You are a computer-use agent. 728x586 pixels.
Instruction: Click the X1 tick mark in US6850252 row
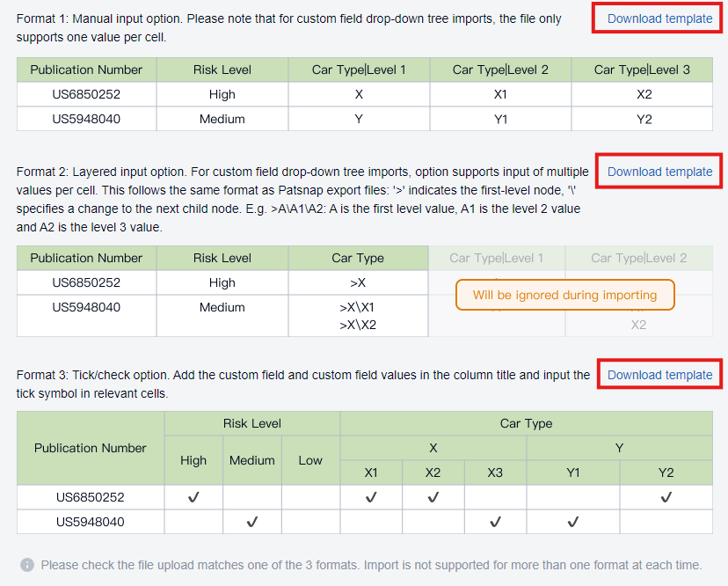[371, 497]
